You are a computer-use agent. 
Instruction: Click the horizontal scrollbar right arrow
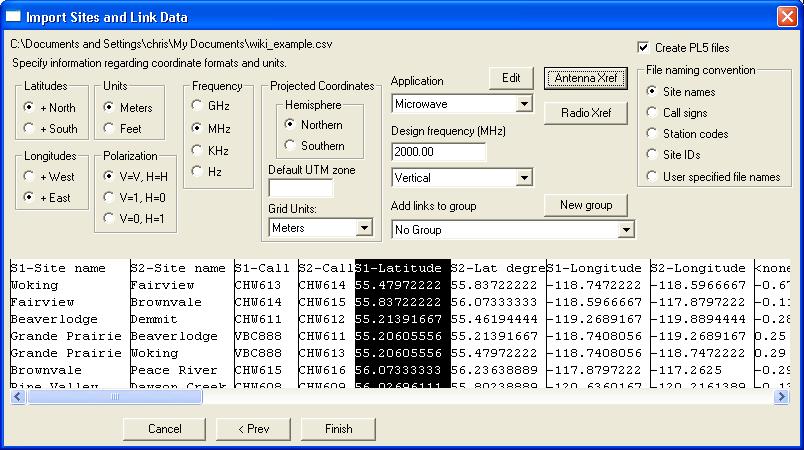click(x=781, y=397)
